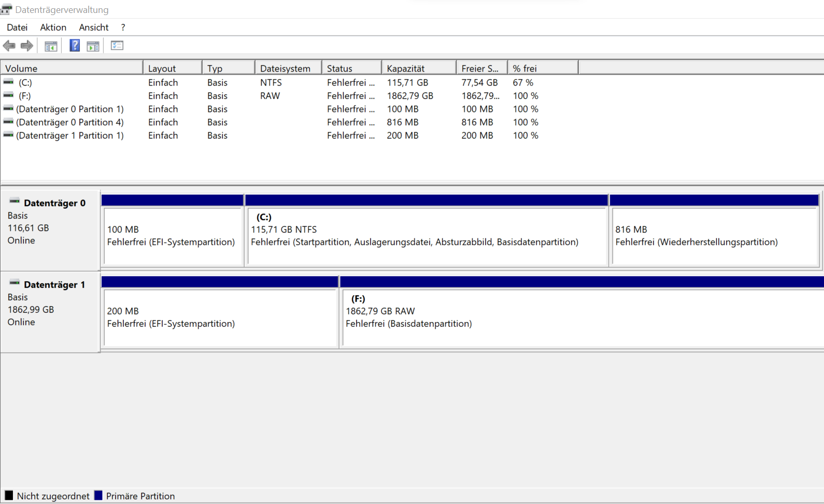
Task: Sort by the Typ column header
Action: click(229, 68)
